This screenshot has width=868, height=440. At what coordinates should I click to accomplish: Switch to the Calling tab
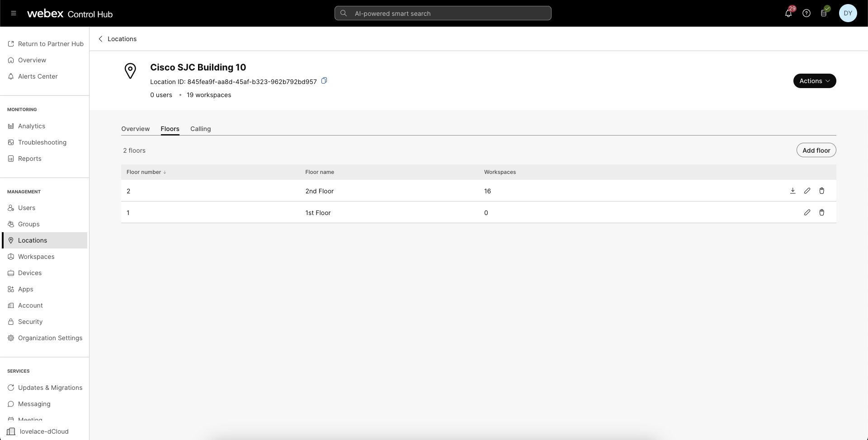click(200, 129)
